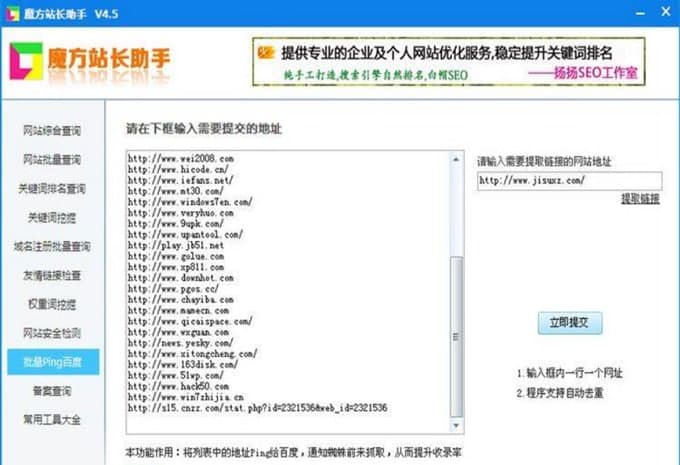Viewport: 680px width, 465px height.
Task: Select 友情链接检查 sidebar item
Action: coord(52,275)
